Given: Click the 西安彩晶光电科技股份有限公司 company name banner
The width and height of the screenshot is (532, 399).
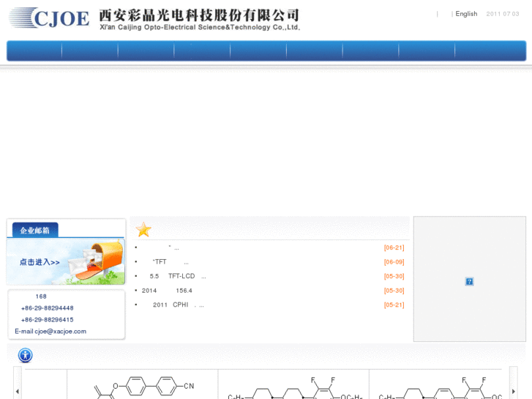Looking at the screenshot, I should coord(200,20).
